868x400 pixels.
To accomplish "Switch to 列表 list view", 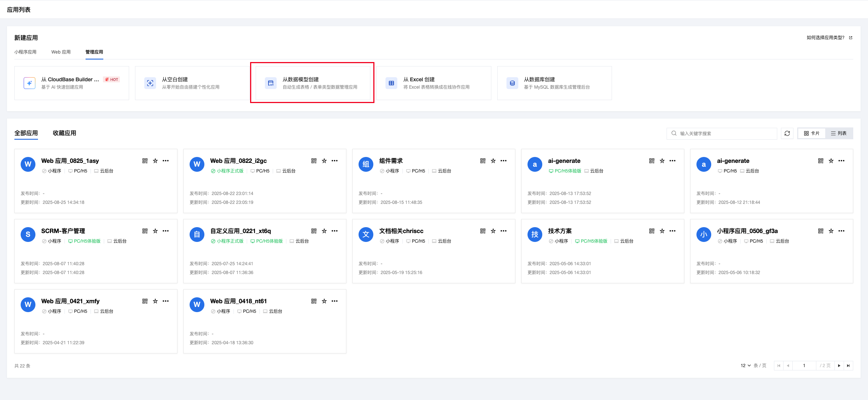I will [838, 133].
